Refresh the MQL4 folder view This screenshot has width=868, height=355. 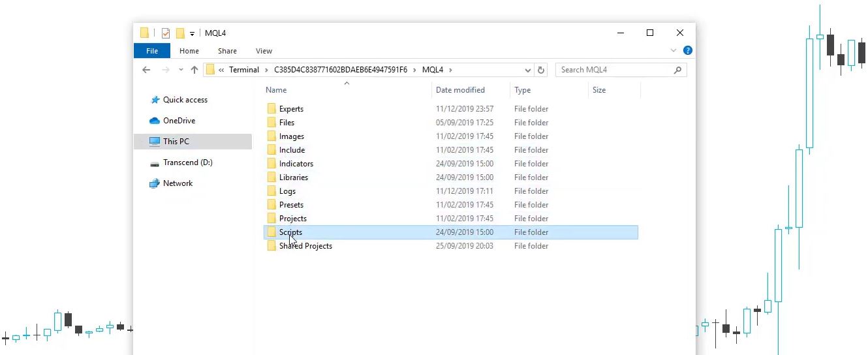pyautogui.click(x=540, y=70)
